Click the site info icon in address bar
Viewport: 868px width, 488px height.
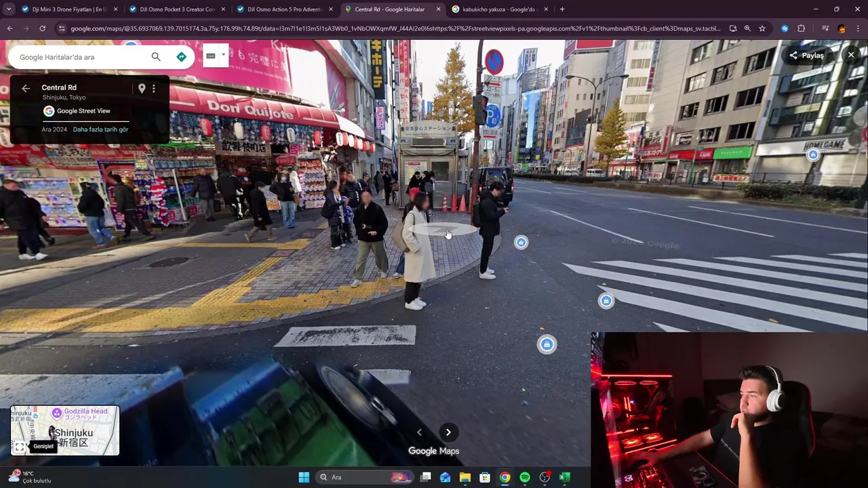coord(62,28)
